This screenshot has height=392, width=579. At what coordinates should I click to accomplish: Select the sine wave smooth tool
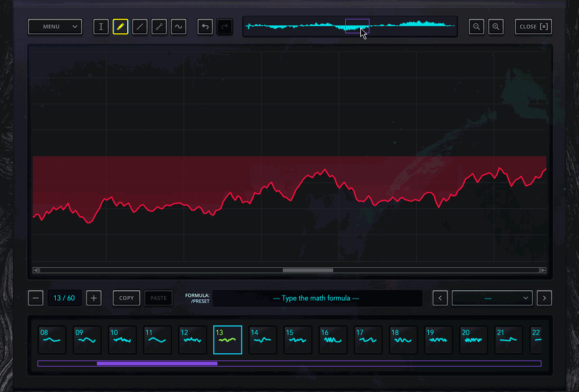179,27
